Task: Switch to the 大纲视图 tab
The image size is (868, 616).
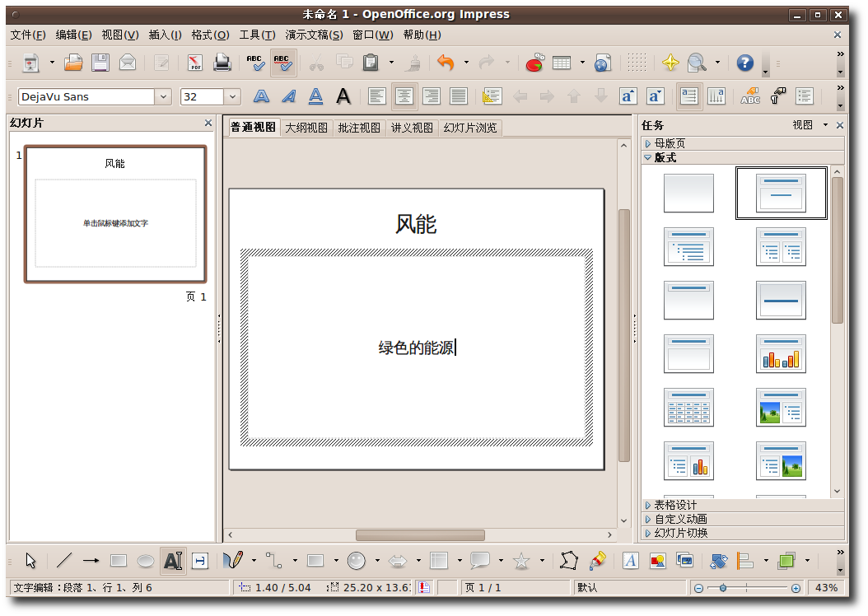Action: [x=306, y=128]
